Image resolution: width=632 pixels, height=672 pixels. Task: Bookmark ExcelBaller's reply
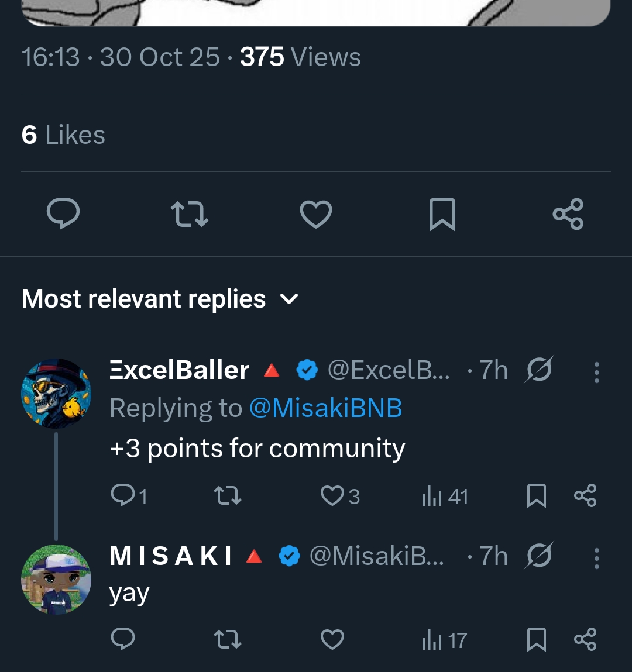point(537,496)
